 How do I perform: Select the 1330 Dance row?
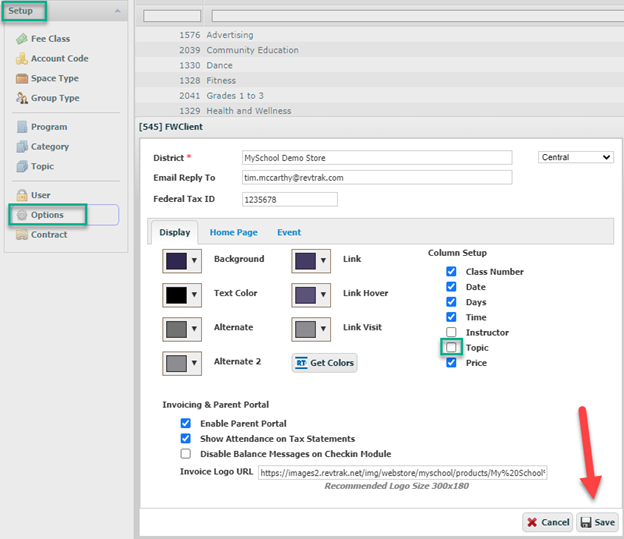[380, 65]
